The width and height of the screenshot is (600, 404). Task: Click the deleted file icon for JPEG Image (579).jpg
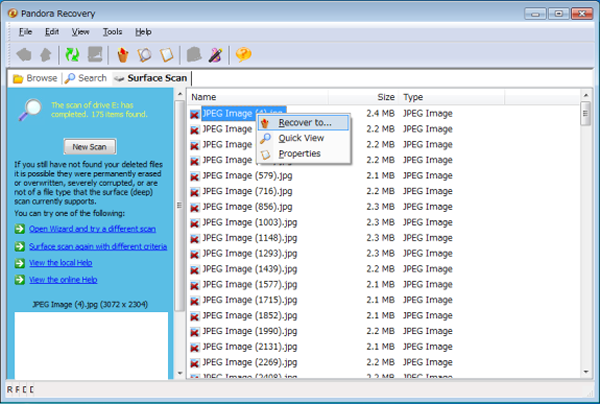point(195,176)
